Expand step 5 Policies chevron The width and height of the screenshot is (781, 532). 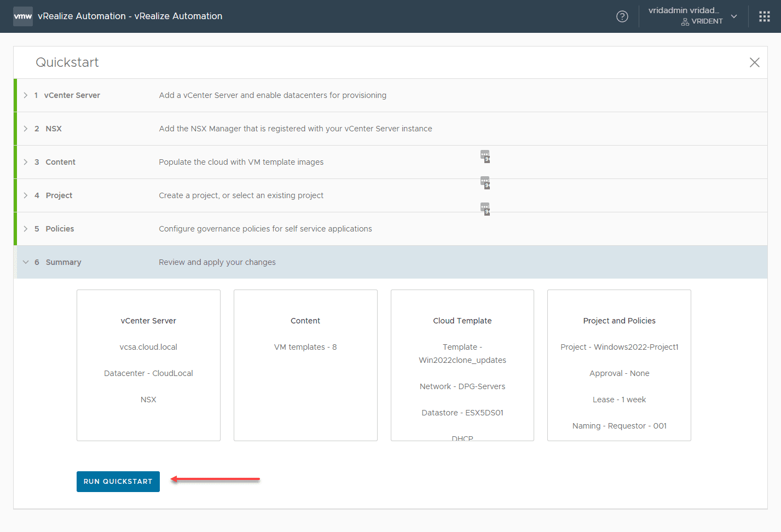pyautogui.click(x=26, y=229)
